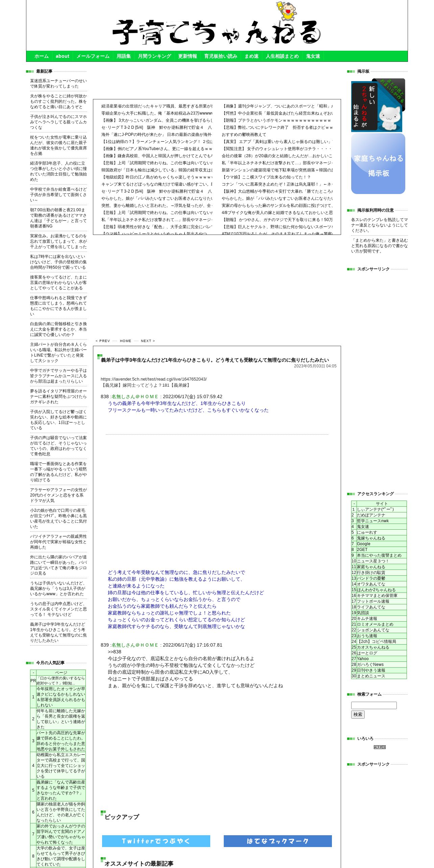
Task: Open 経済学部3年息子 recent article
Action: coord(58,171)
